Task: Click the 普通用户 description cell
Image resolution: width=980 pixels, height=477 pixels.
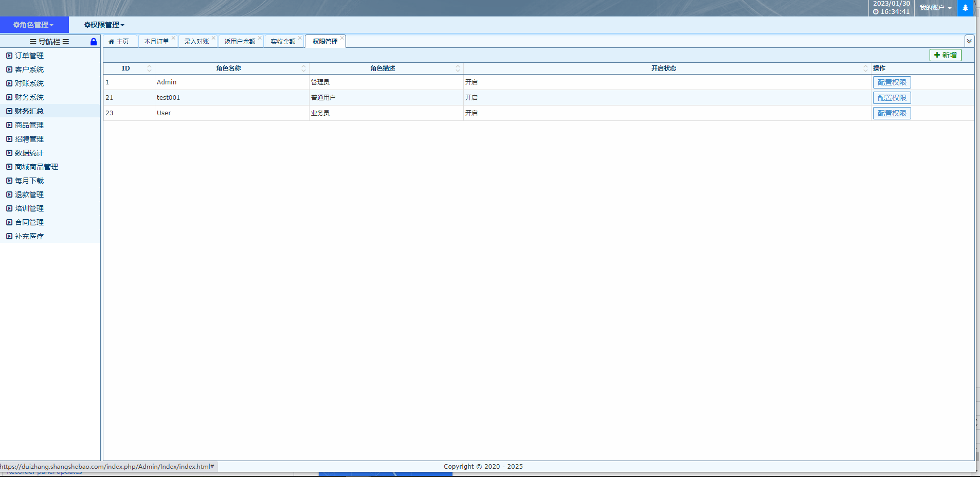Action: click(386, 98)
